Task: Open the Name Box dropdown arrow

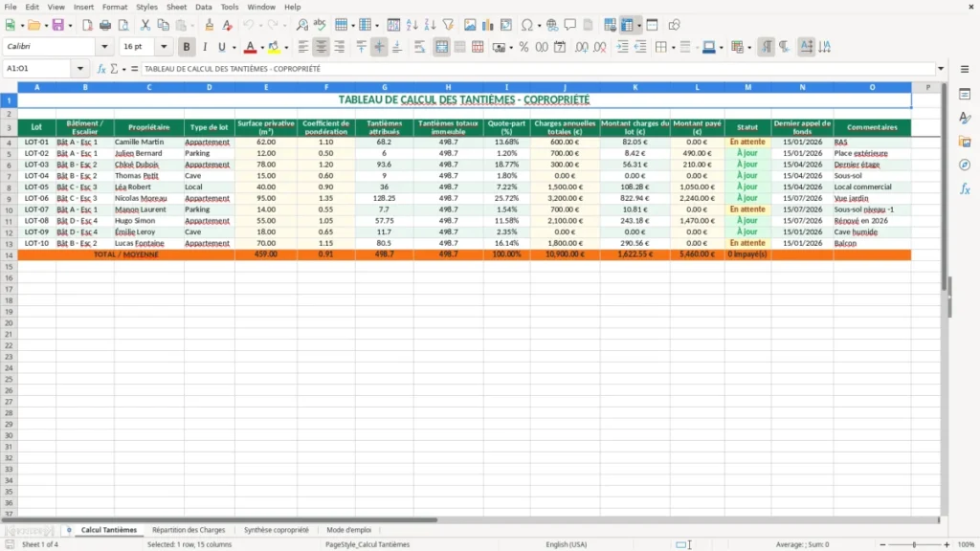Action: pos(80,69)
